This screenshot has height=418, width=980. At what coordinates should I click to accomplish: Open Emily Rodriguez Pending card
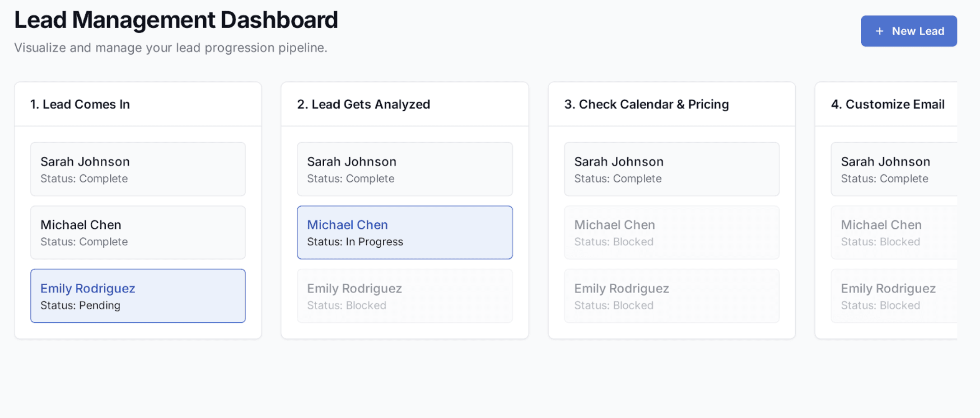click(138, 296)
